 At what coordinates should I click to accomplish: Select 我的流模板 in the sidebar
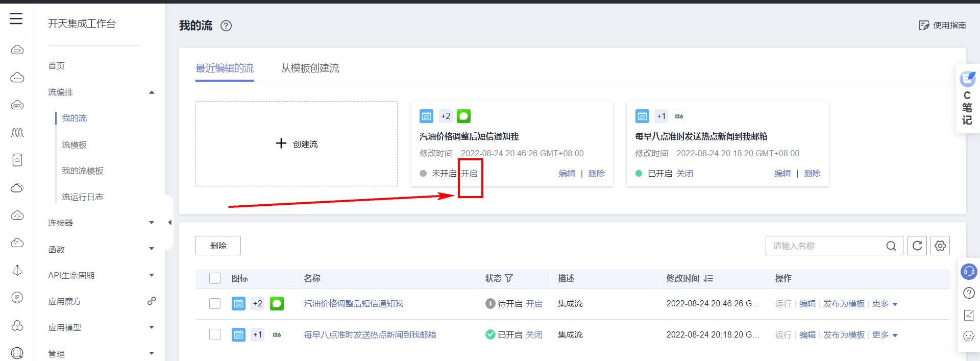tap(83, 171)
